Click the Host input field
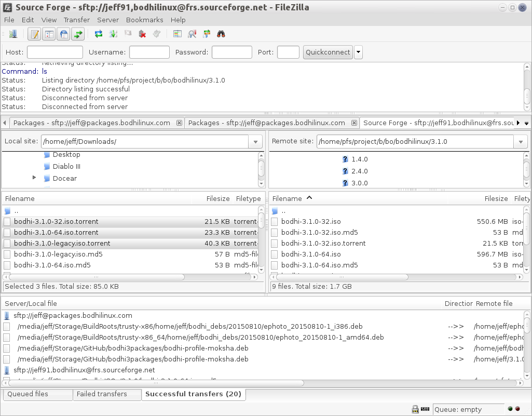The width and height of the screenshot is (532, 416). (x=55, y=52)
